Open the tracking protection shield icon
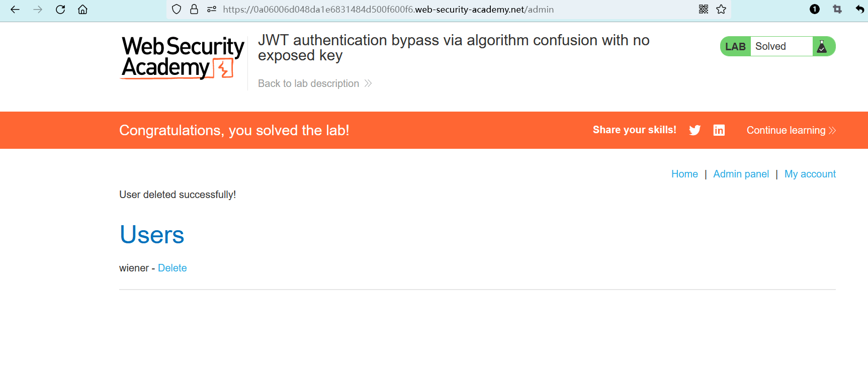This screenshot has height=377, width=868. coord(177,10)
